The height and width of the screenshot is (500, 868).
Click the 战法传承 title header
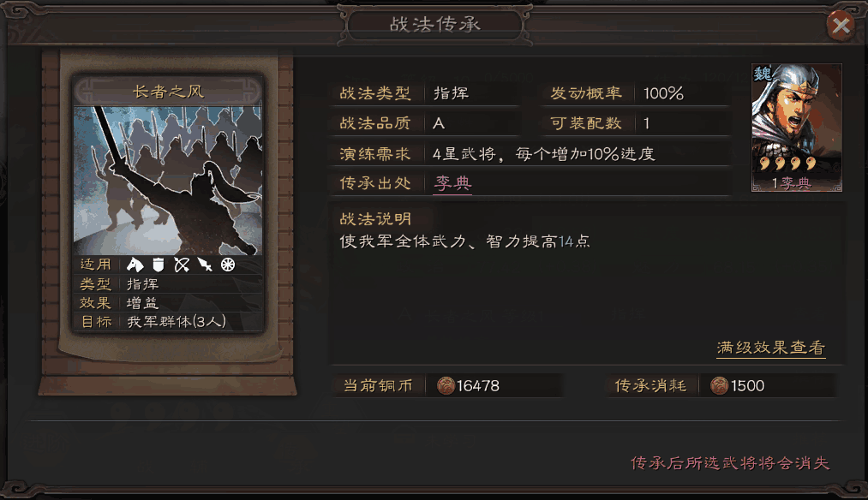(435, 24)
